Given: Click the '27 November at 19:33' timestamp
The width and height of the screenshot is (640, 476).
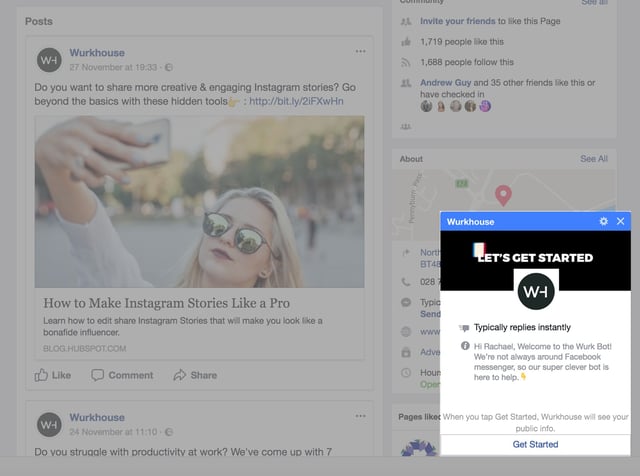Looking at the screenshot, I should (x=113, y=67).
